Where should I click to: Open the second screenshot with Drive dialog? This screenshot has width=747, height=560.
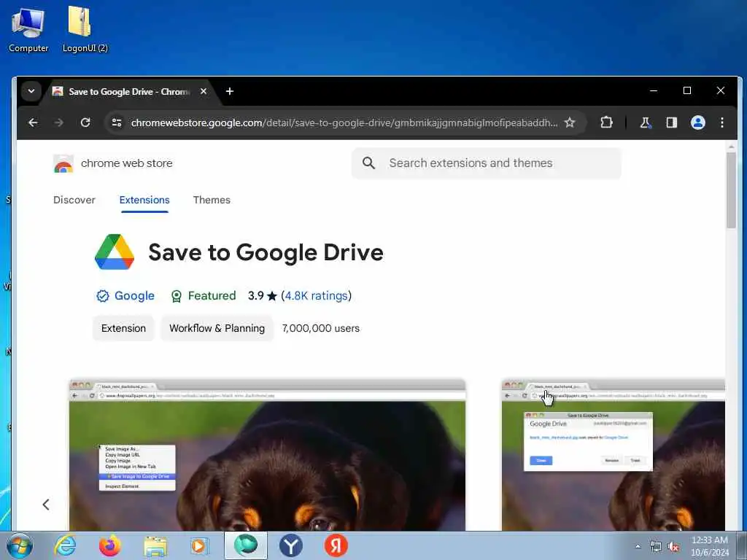(x=613, y=455)
